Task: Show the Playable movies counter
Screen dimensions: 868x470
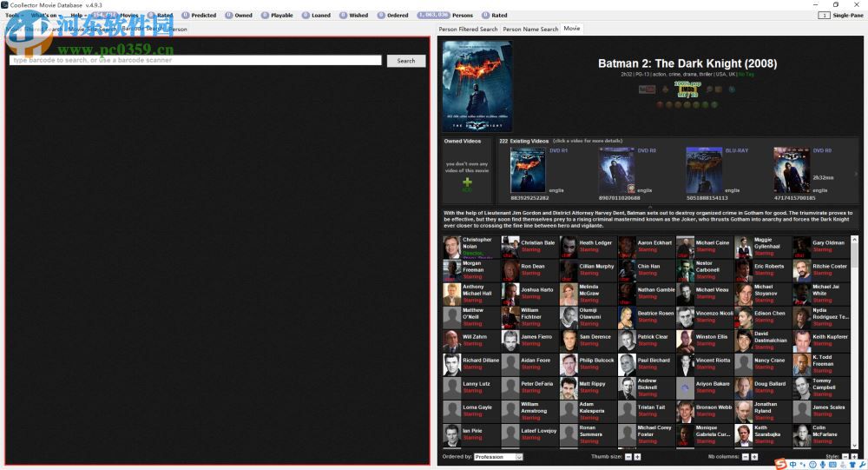Action: pyautogui.click(x=278, y=16)
